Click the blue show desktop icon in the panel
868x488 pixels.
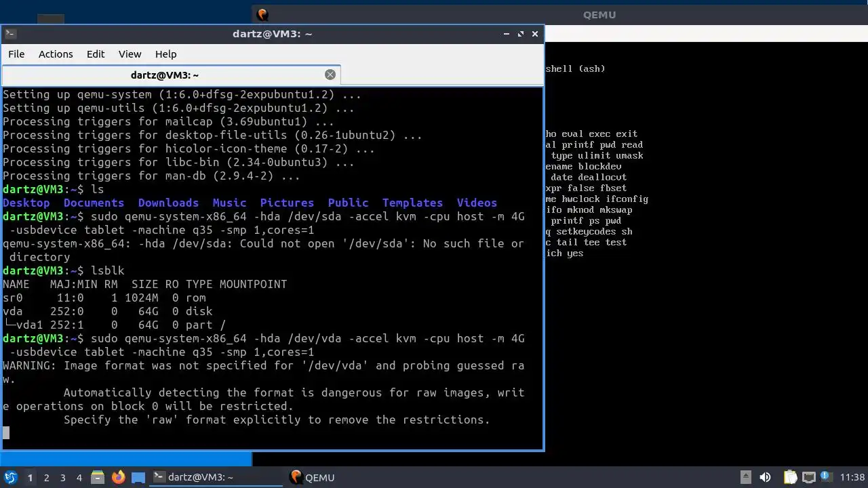[138, 477]
